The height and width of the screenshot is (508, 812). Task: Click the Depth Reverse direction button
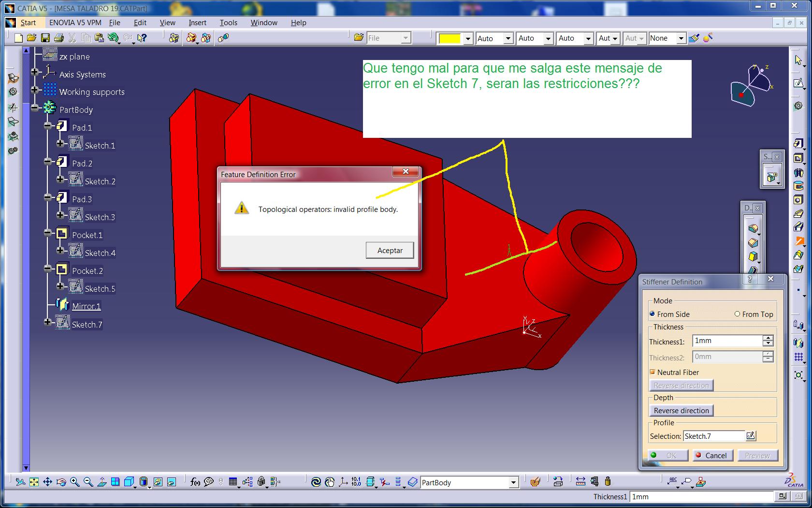[x=681, y=410]
